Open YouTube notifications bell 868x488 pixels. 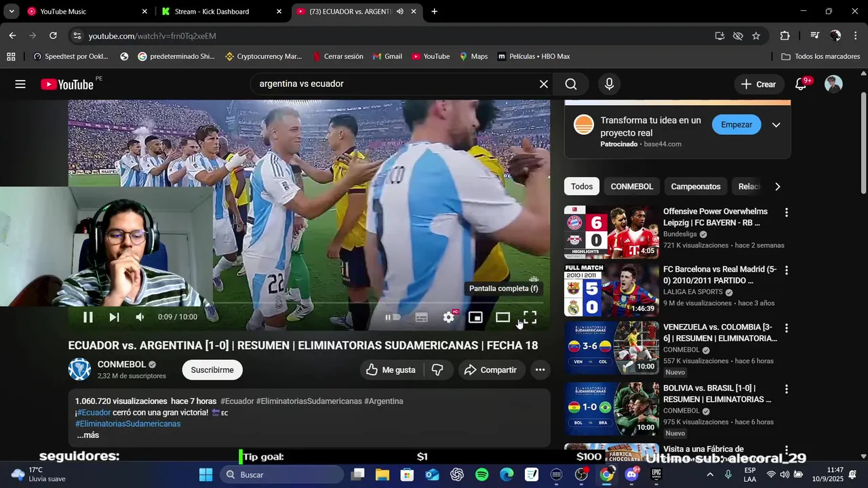pos(801,84)
